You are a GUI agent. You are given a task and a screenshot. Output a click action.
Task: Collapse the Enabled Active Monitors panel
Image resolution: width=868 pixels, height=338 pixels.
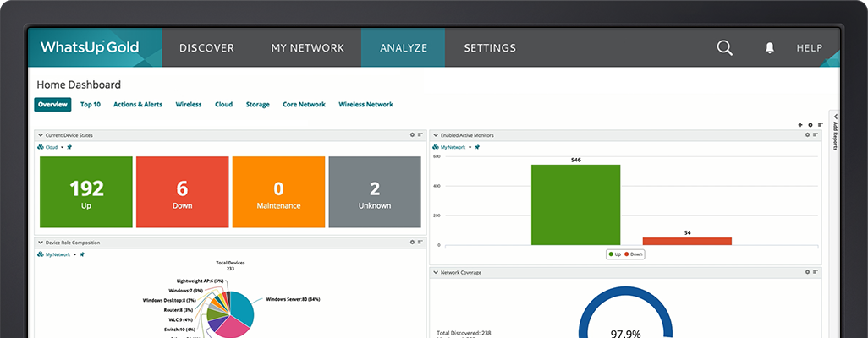coord(435,135)
